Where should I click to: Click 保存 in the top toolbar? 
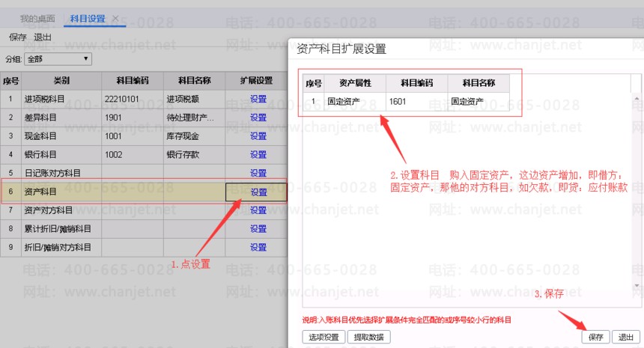[x=17, y=37]
